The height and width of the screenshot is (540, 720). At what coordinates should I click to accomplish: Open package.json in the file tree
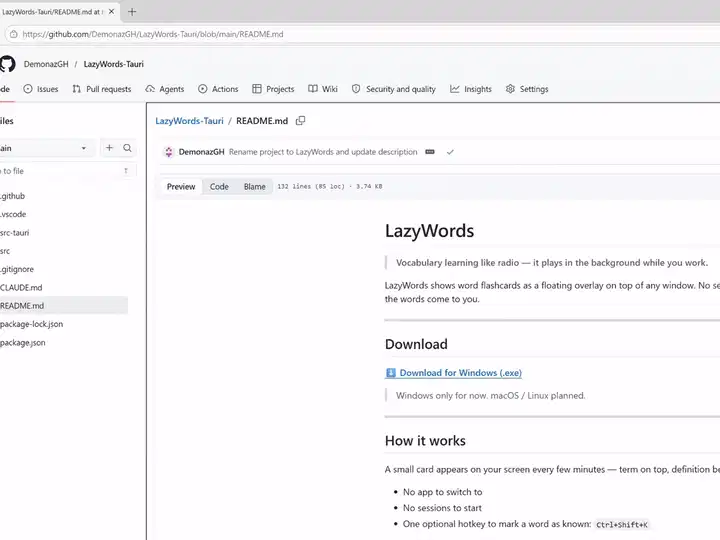(x=23, y=343)
